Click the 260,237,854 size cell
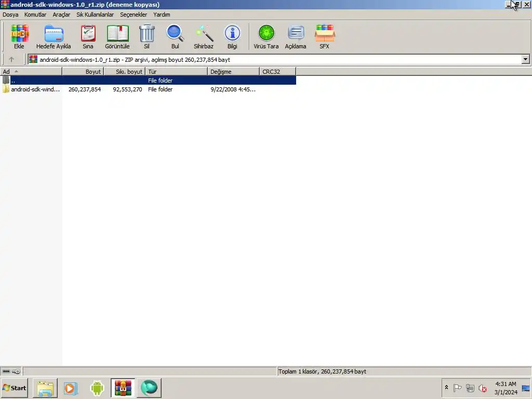The width and height of the screenshot is (532, 399). (x=85, y=89)
